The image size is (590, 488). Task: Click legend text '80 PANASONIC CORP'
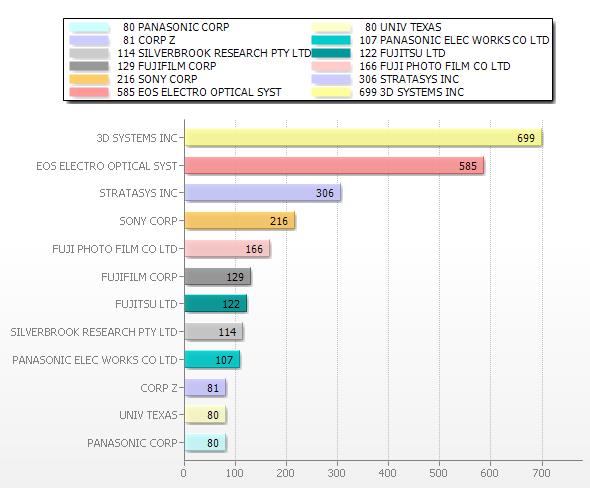[176, 27]
